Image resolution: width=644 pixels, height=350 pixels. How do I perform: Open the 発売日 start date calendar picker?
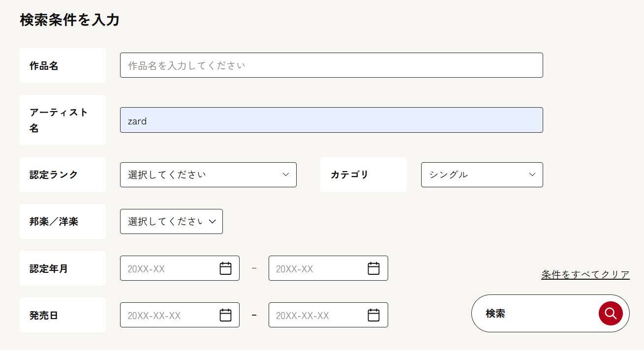pos(225,315)
